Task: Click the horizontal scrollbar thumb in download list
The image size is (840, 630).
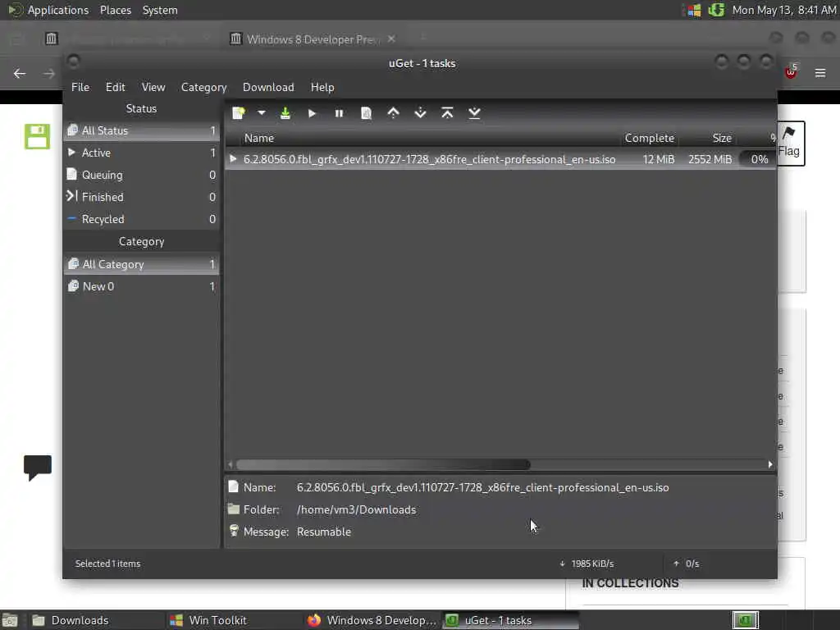Action: click(x=383, y=464)
